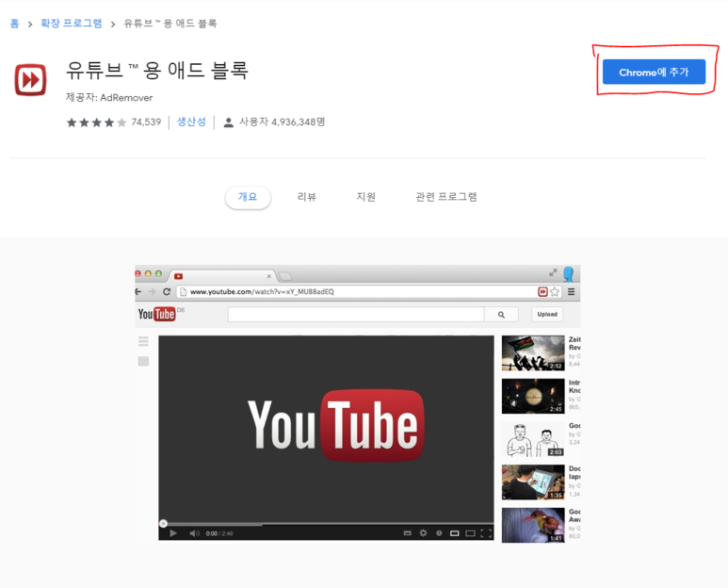Click the YouTube search field in preview
Viewport: 728px width, 588px height.
(x=356, y=315)
